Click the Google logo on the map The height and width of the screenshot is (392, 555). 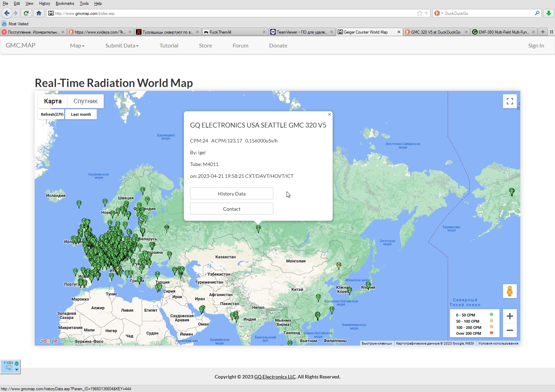pos(48,341)
